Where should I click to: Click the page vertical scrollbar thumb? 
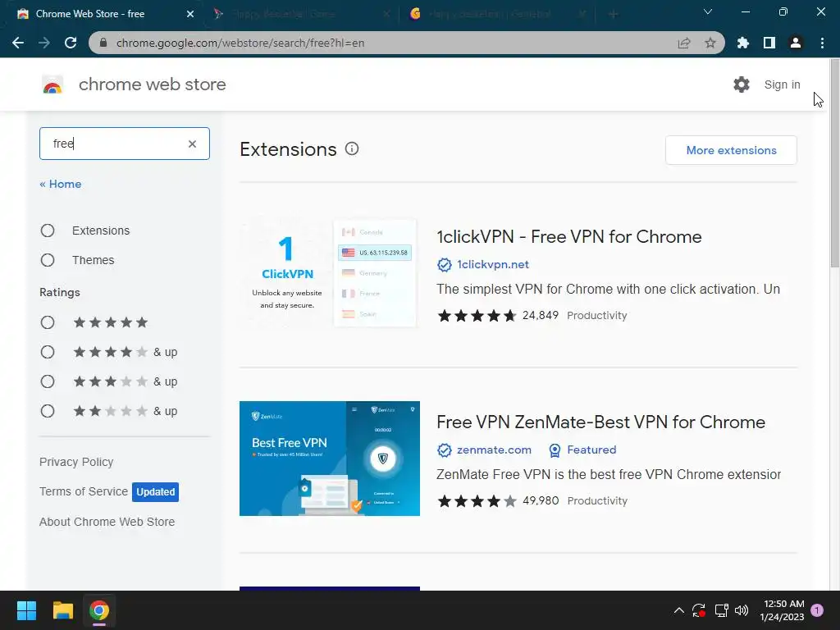(834, 163)
